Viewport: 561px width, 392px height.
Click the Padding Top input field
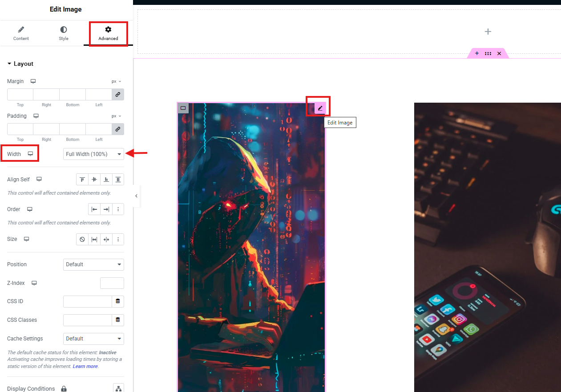point(20,129)
